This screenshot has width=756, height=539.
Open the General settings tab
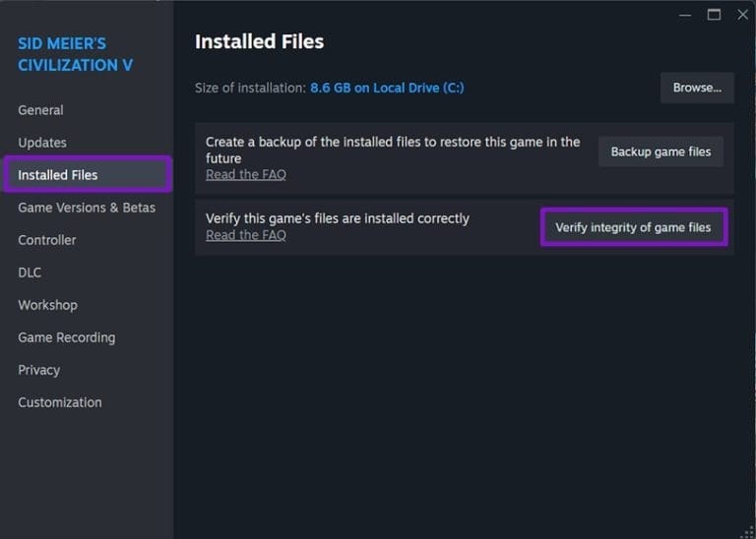[x=40, y=110]
